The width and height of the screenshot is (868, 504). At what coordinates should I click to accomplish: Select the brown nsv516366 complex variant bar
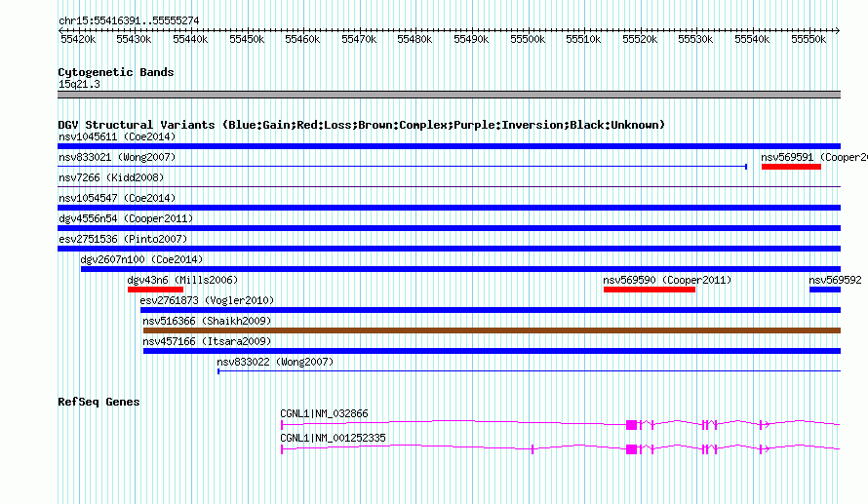492,330
